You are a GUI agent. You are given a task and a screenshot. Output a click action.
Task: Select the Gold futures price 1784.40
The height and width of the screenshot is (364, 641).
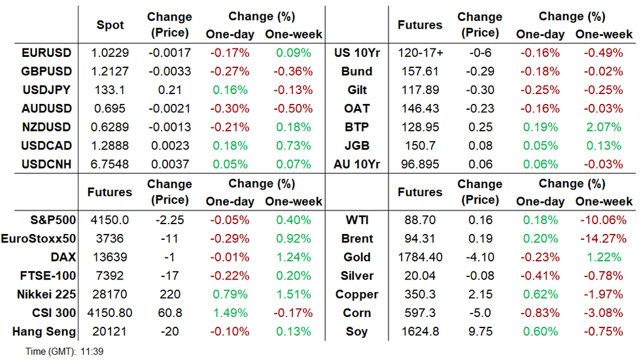(420, 257)
